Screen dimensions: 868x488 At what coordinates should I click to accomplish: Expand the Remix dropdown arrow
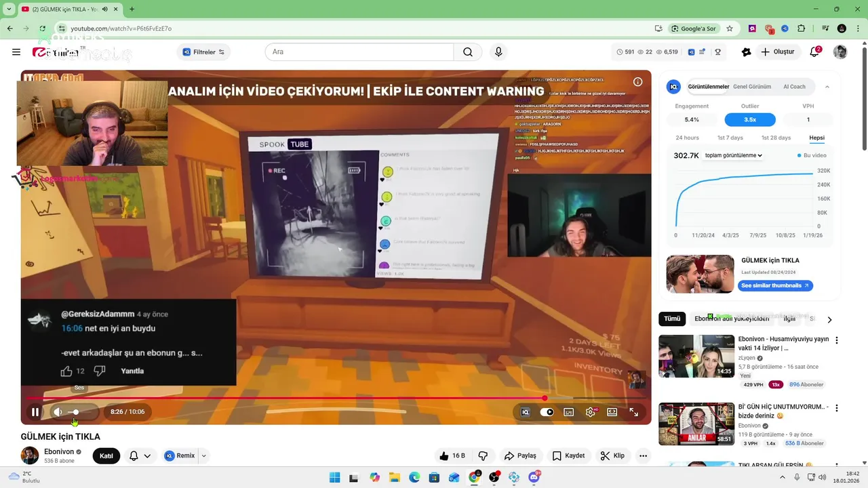(203, 456)
